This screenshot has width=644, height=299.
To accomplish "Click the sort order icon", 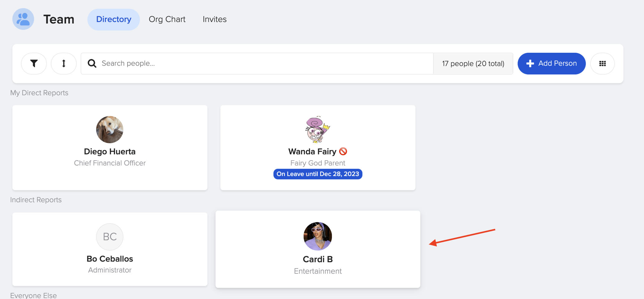I will [x=64, y=63].
